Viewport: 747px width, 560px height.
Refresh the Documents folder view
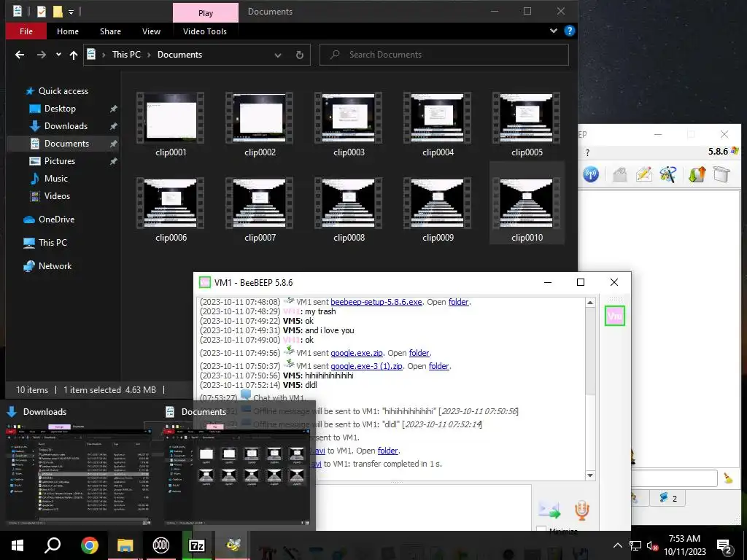click(x=300, y=55)
